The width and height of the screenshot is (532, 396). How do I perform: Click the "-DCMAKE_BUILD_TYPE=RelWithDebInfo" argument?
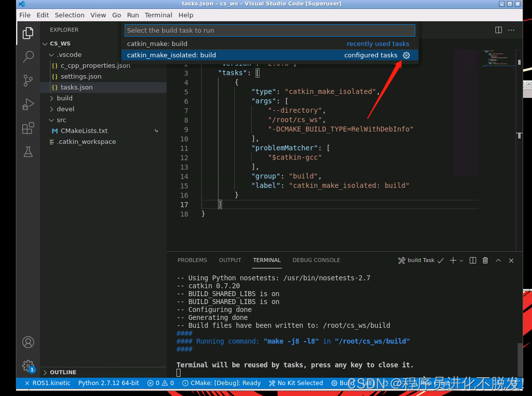pos(341,129)
